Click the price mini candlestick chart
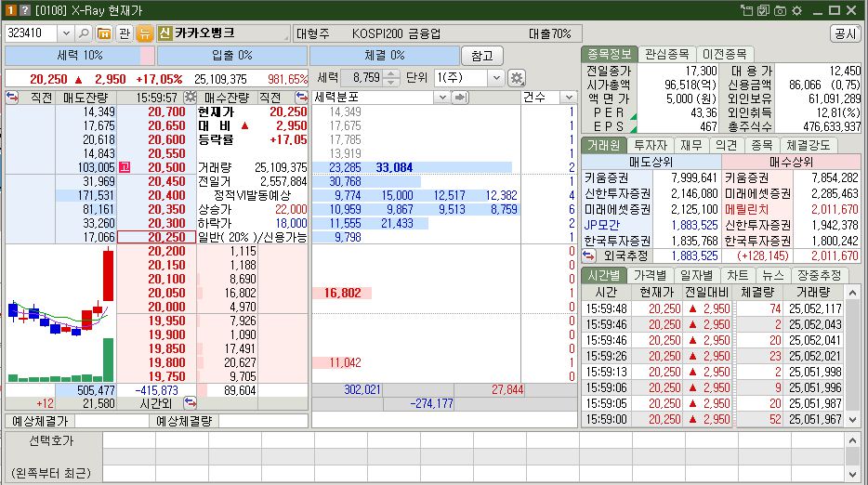 tap(59, 314)
